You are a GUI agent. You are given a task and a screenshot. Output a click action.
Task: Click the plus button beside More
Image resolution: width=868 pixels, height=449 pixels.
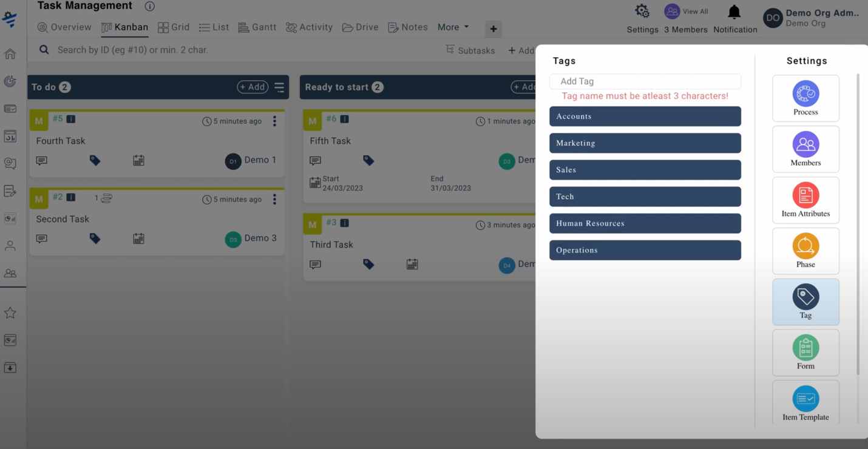(x=493, y=29)
